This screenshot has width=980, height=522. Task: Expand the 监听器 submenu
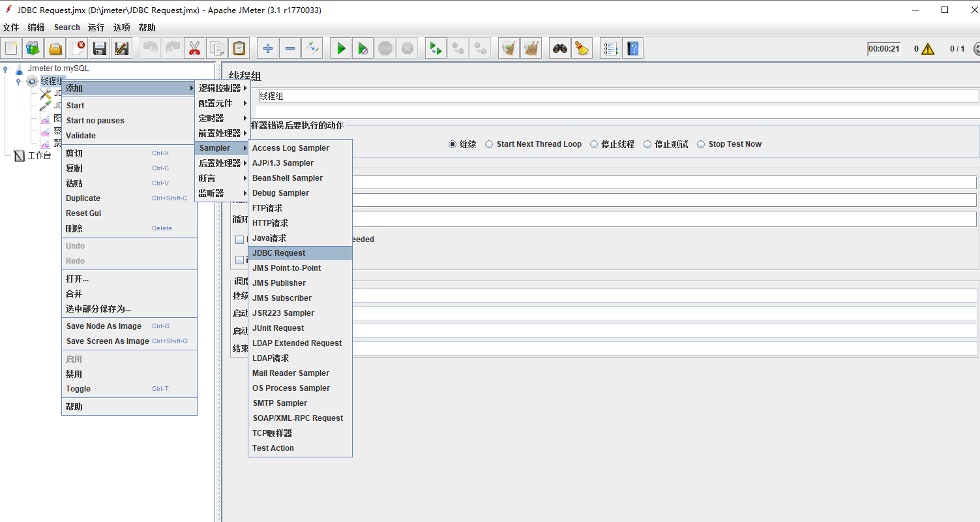[x=222, y=193]
